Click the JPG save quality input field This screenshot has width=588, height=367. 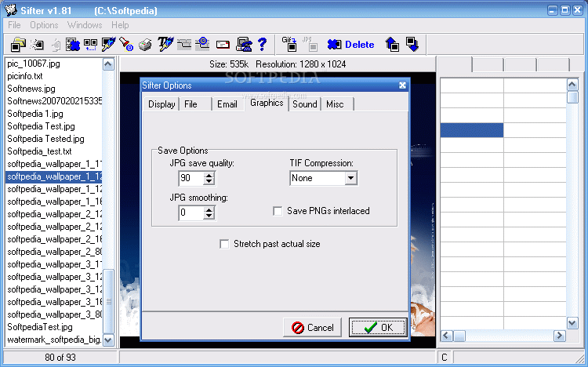click(x=191, y=178)
